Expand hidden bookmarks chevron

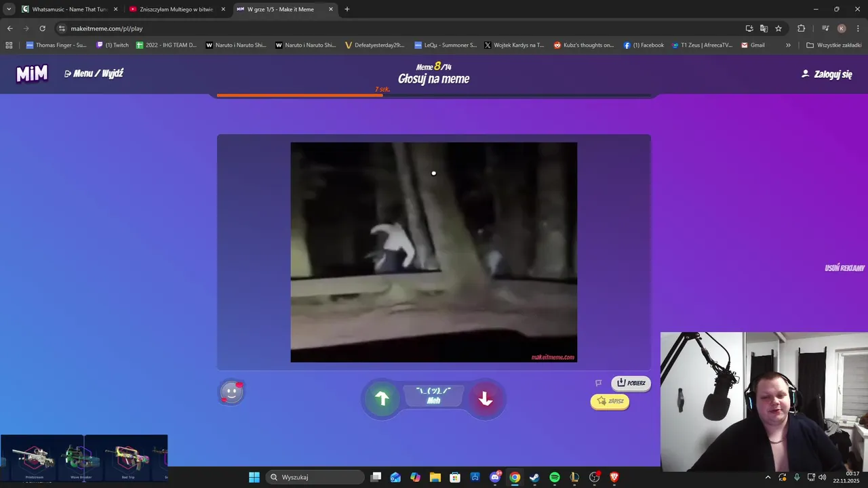[x=788, y=45]
